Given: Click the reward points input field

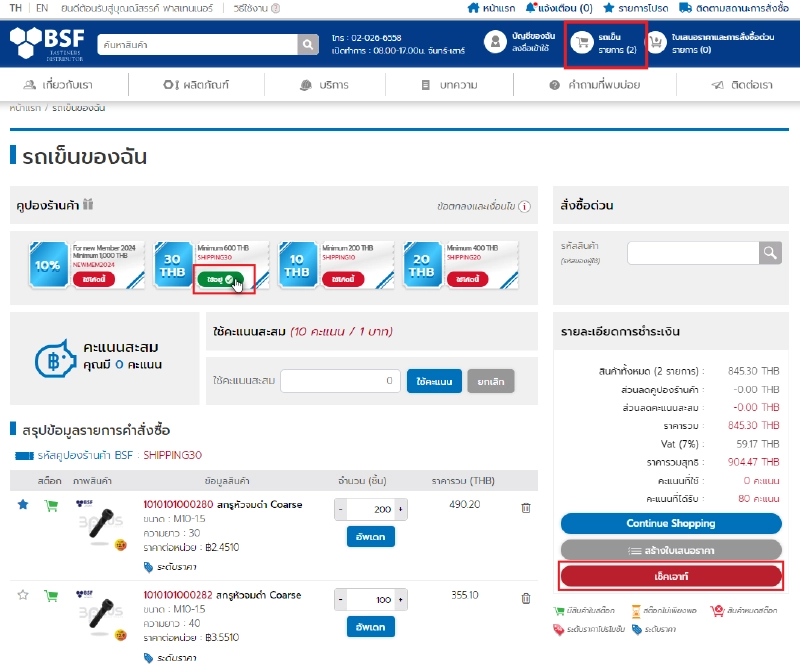Looking at the screenshot, I should coord(340,381).
